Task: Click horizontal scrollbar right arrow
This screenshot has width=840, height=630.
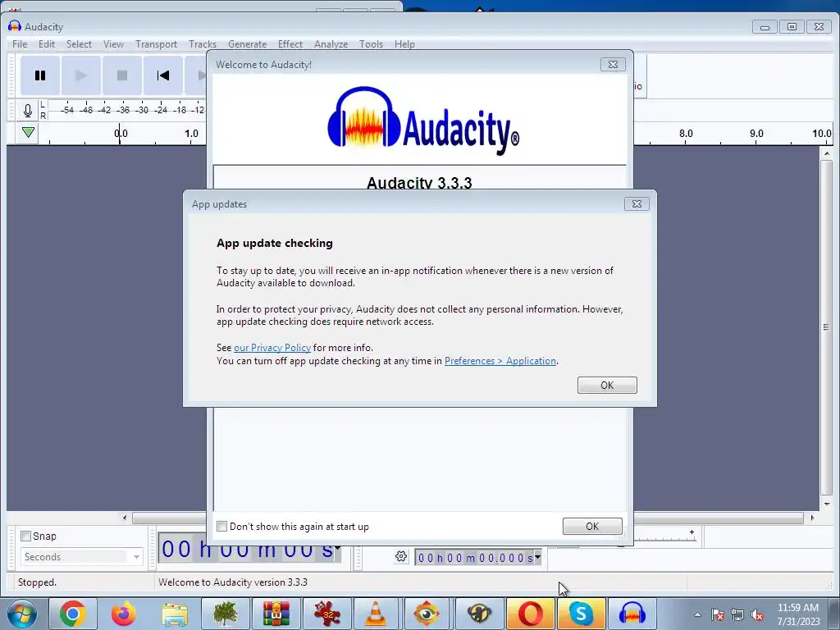Action: point(812,518)
